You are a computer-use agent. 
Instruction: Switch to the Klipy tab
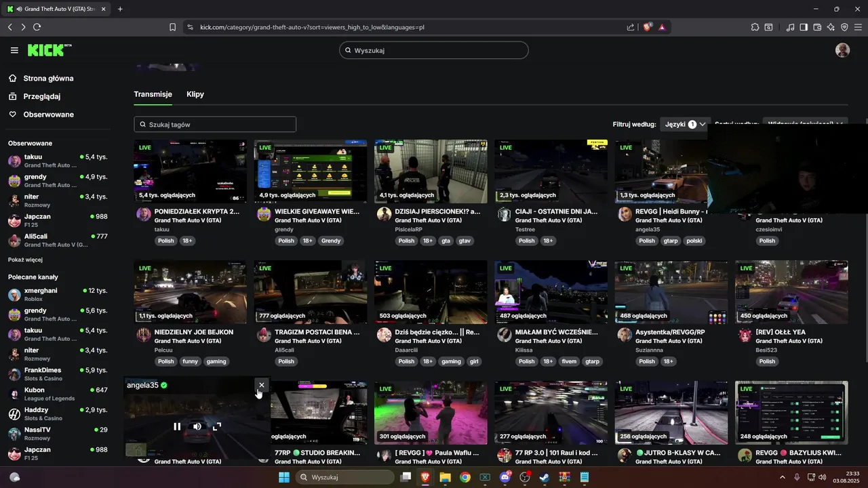[195, 94]
